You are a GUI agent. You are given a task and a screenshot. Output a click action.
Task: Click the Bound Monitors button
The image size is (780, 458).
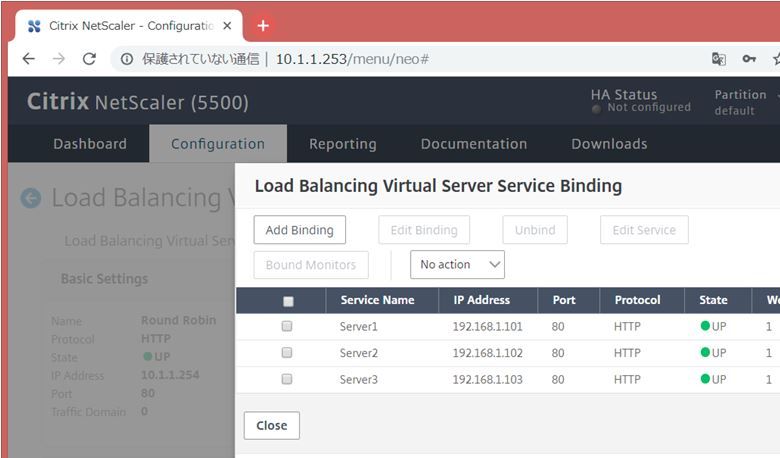click(311, 265)
